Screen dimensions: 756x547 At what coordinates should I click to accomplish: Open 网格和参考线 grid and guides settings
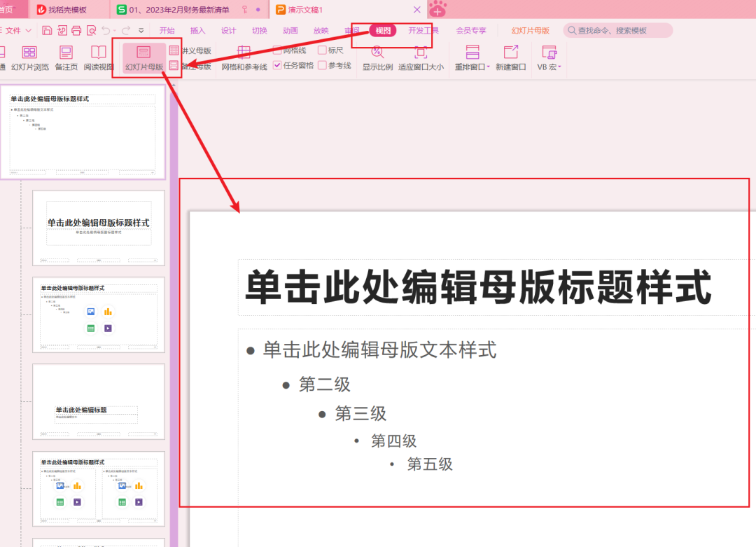coord(244,58)
